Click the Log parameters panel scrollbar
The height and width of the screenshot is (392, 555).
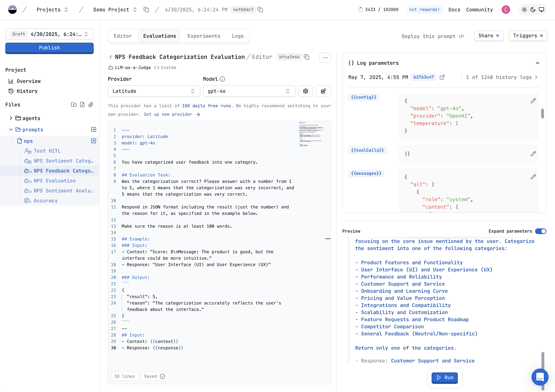point(542,113)
